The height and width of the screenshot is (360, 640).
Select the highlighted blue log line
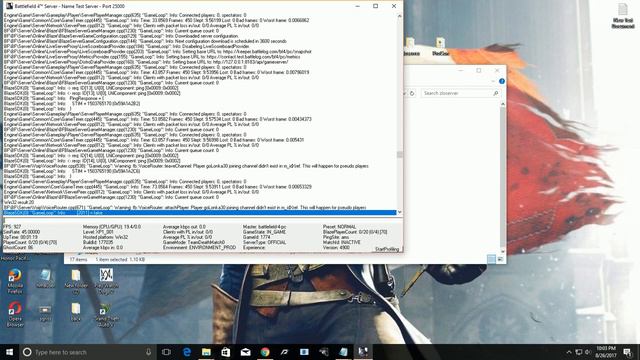pyautogui.click(x=200, y=213)
